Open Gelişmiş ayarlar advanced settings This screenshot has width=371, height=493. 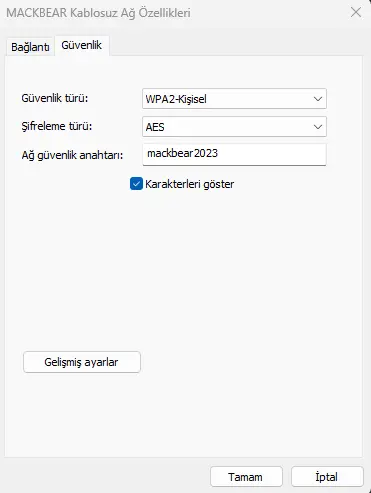click(82, 362)
